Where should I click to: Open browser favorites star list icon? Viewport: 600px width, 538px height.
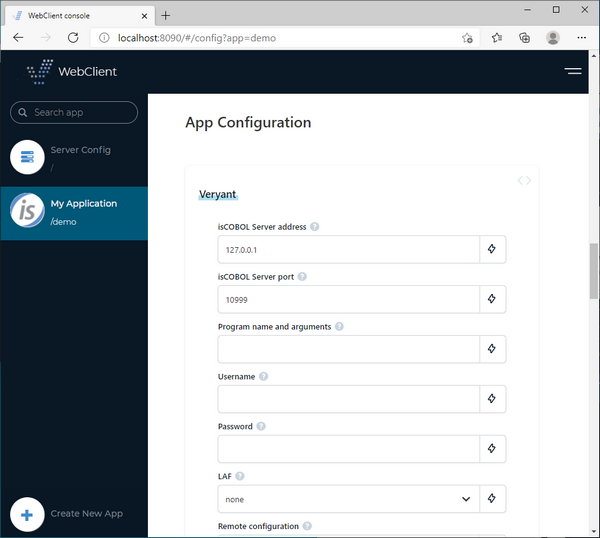coord(497,37)
